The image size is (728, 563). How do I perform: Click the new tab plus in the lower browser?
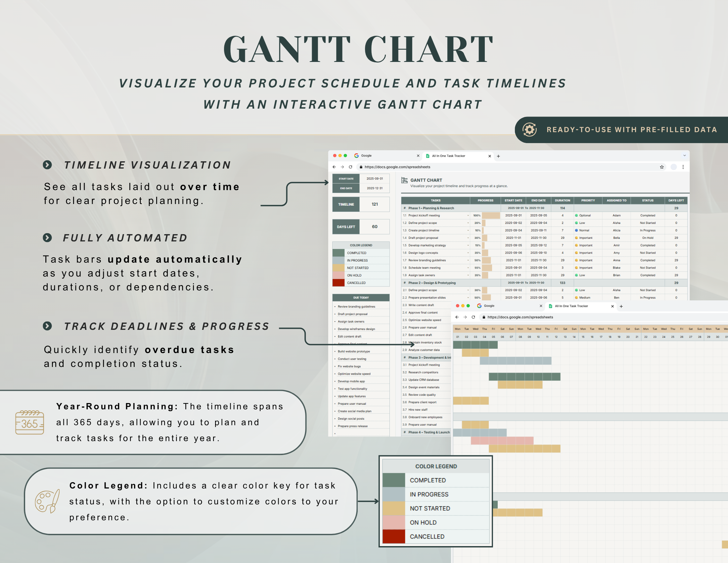point(621,306)
